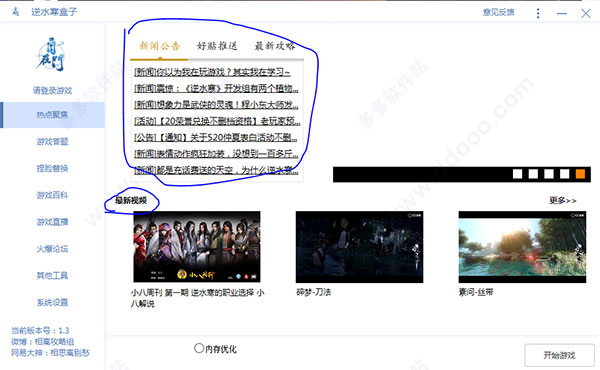Click the title '小八周刊 第一期 逆水寒的职业选择'
The image size is (600, 370).
click(197, 298)
